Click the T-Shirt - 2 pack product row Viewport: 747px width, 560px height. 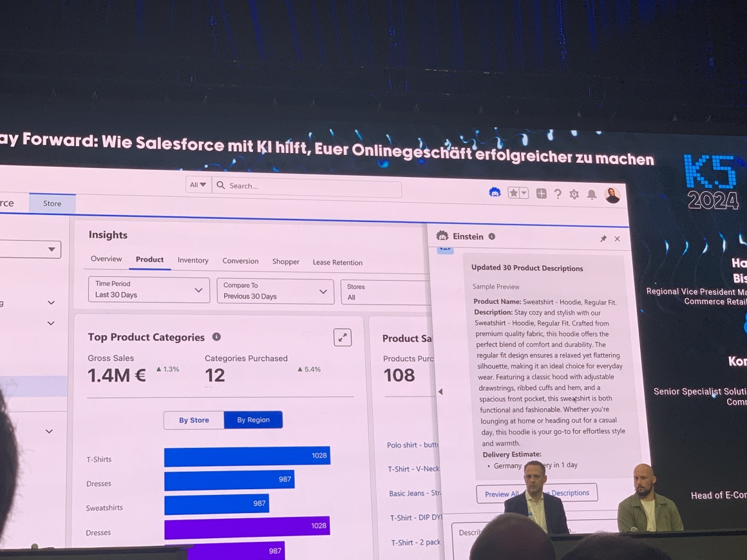point(416,543)
